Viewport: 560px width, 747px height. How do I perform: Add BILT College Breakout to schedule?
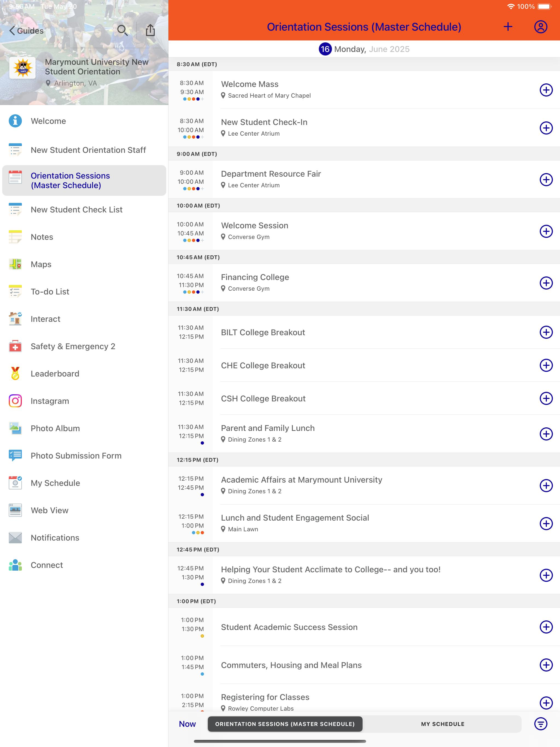tap(546, 332)
